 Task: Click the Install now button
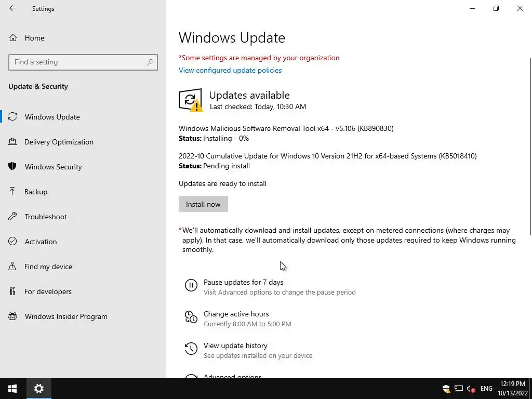coord(203,204)
